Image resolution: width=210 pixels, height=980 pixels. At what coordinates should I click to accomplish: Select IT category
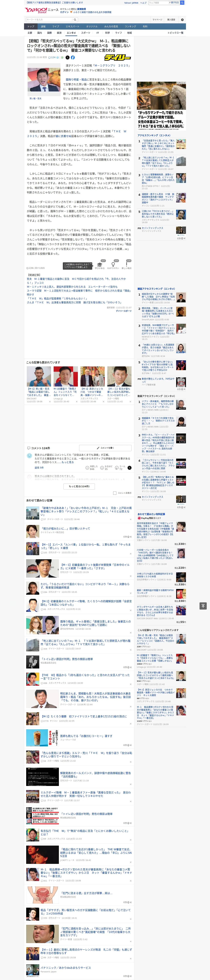point(98,33)
